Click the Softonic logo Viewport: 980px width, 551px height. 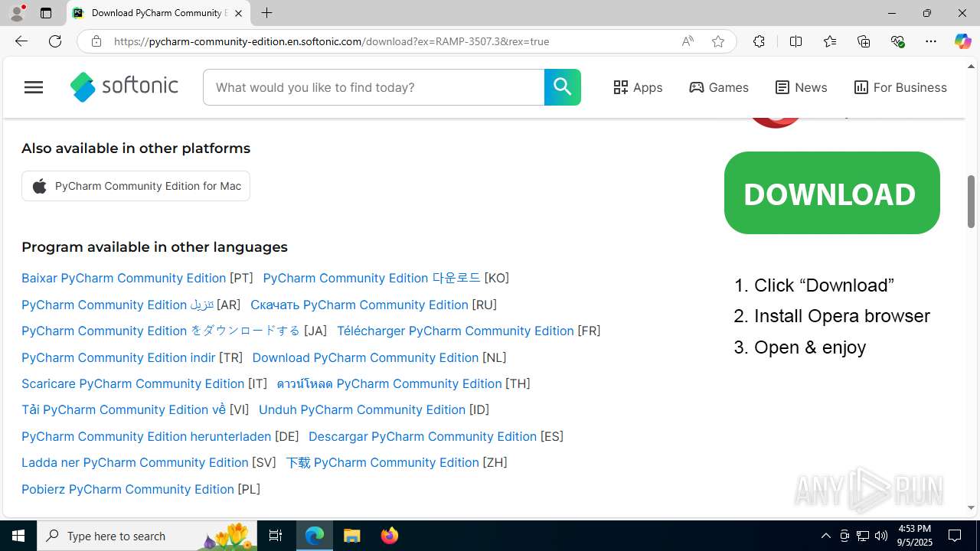click(124, 87)
